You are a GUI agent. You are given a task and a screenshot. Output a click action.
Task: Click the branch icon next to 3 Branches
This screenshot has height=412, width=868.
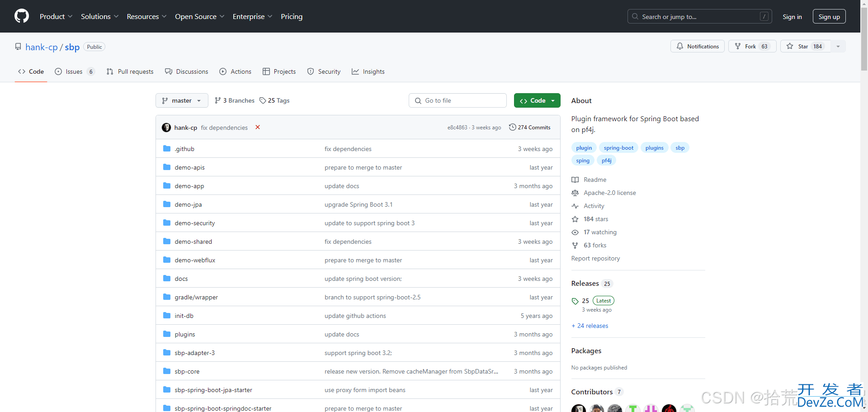pos(218,100)
